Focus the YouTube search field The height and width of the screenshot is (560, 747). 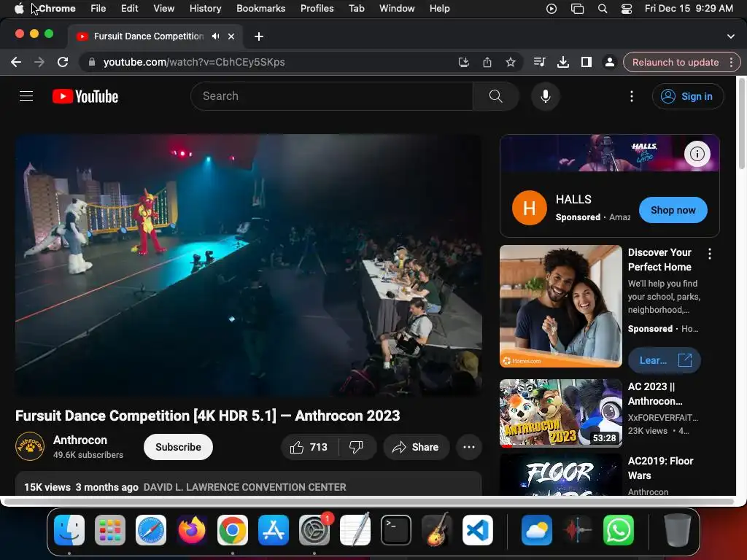pos(332,96)
